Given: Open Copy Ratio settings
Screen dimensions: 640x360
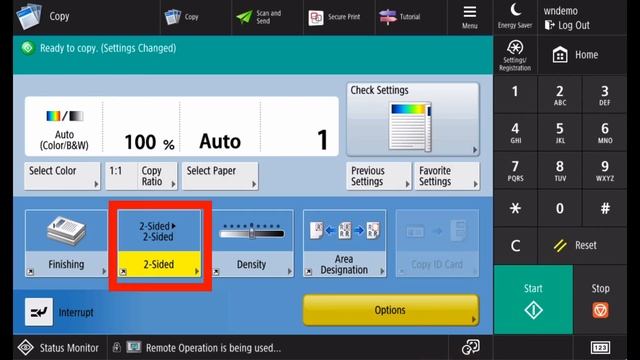Looking at the screenshot, I should click(x=157, y=176).
